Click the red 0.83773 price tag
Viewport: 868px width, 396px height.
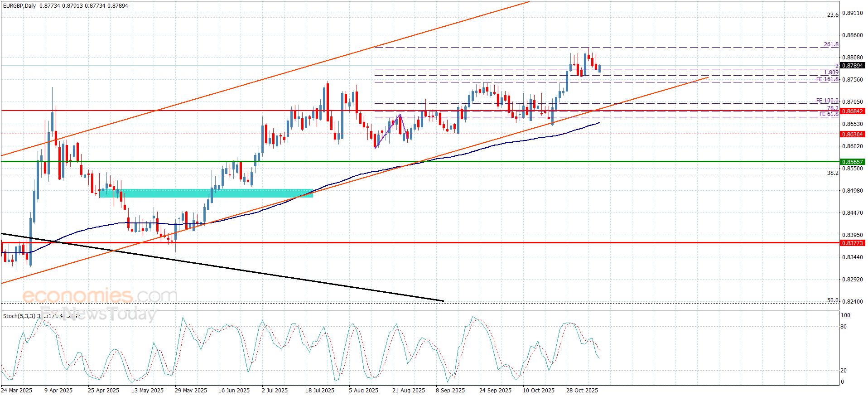point(852,243)
